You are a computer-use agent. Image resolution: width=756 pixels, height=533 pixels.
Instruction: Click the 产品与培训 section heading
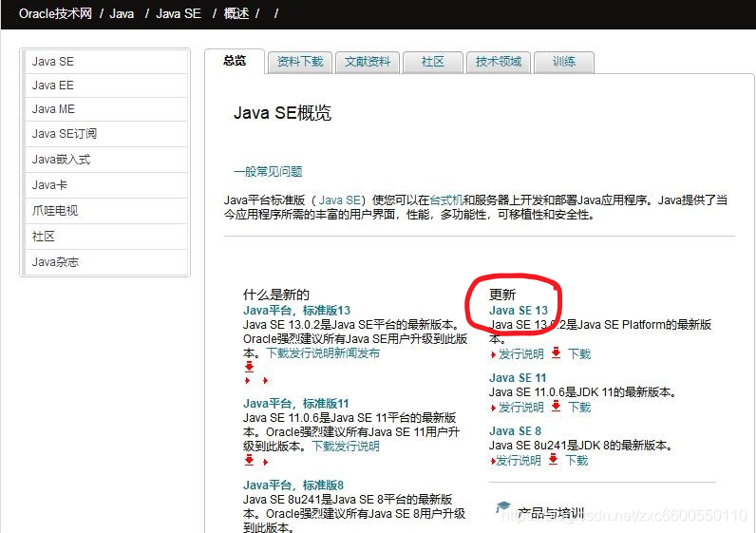(550, 513)
